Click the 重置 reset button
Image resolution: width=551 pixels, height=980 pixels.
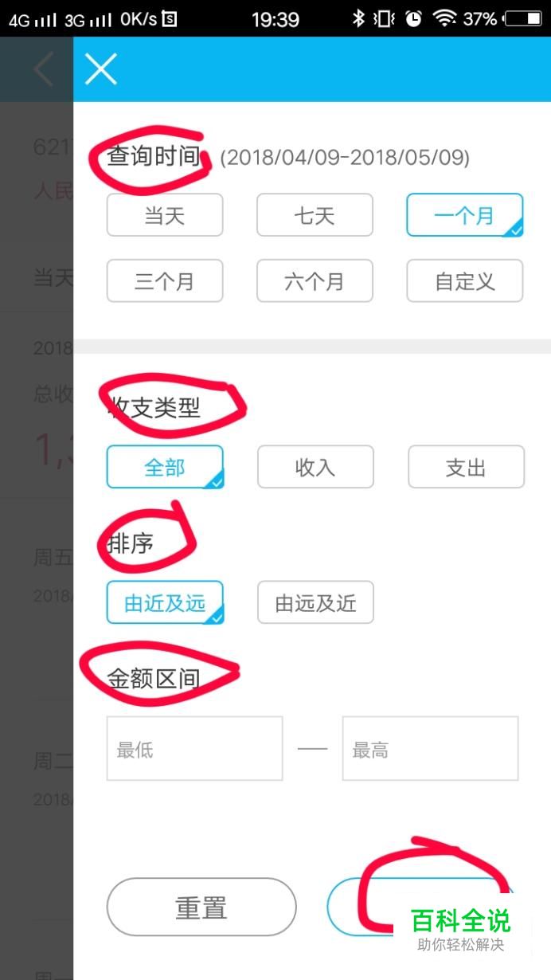pyautogui.click(x=201, y=907)
